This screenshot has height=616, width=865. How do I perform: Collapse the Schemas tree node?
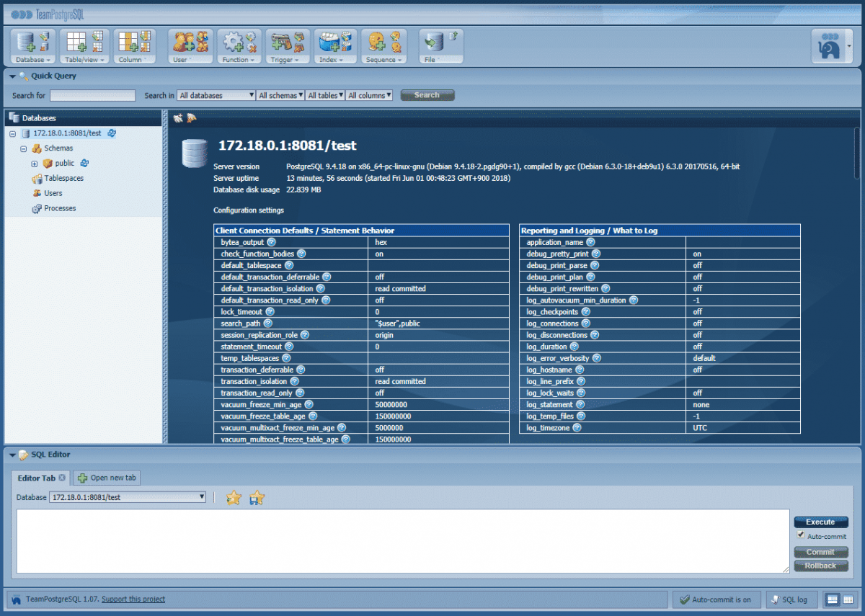pos(23,148)
